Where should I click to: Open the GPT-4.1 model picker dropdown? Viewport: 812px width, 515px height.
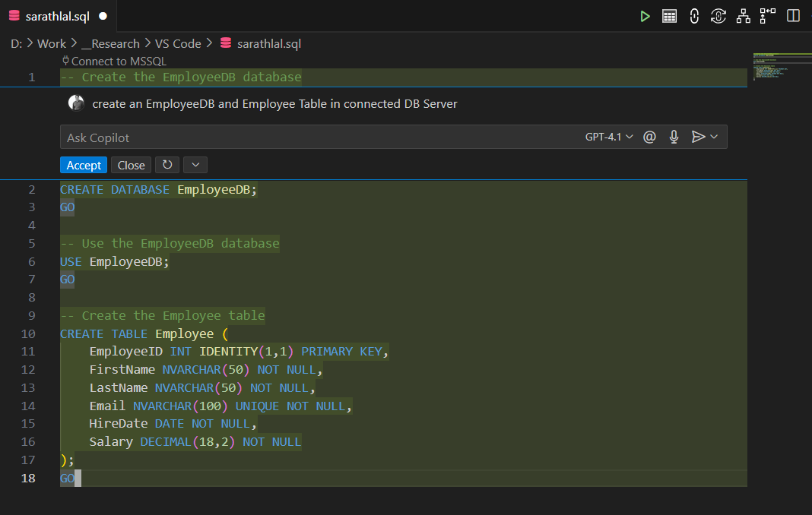coord(609,137)
